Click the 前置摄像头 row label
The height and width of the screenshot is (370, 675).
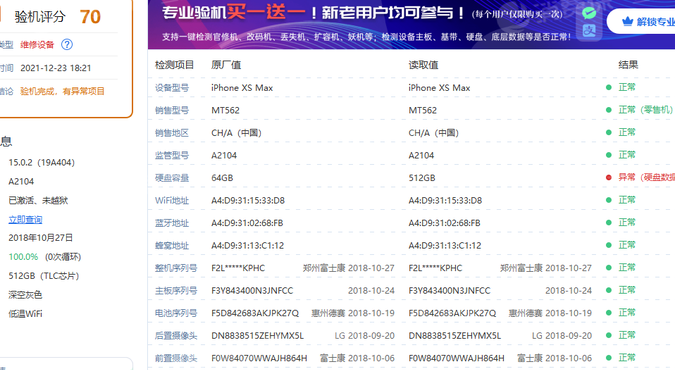click(176, 358)
